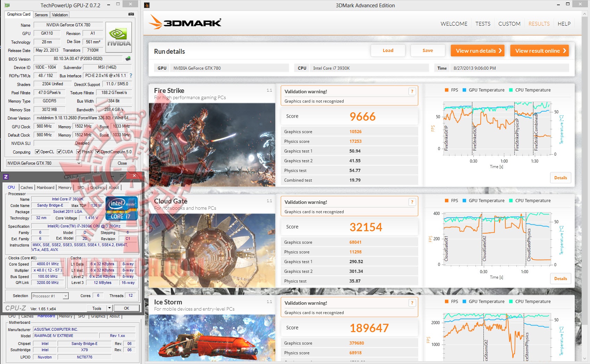Click the Fire Strike score value 9666
This screenshot has width=590, height=364.
(x=363, y=116)
